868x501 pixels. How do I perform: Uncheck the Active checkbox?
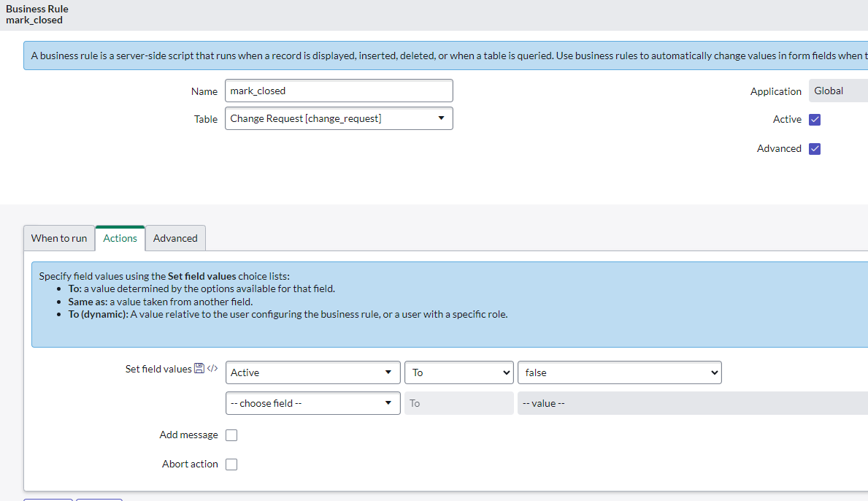click(815, 120)
